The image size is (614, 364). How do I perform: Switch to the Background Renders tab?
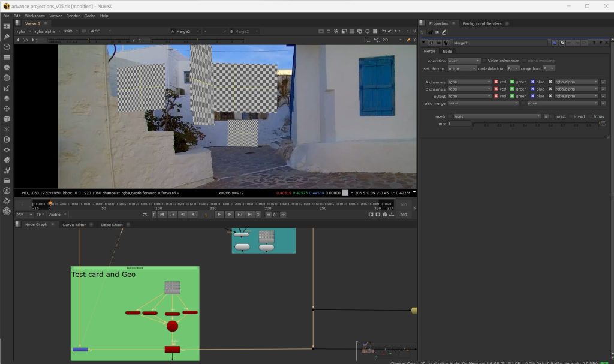(x=482, y=23)
